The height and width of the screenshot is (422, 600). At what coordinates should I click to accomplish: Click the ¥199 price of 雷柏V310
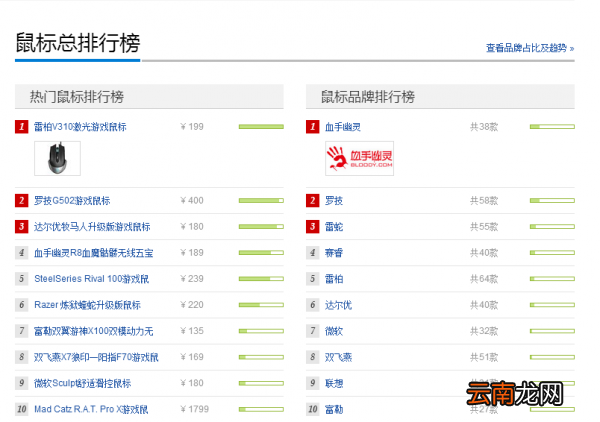coord(192,127)
